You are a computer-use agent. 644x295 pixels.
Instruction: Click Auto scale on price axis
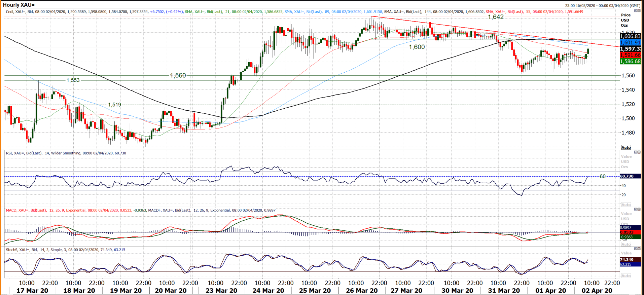[x=626, y=148]
